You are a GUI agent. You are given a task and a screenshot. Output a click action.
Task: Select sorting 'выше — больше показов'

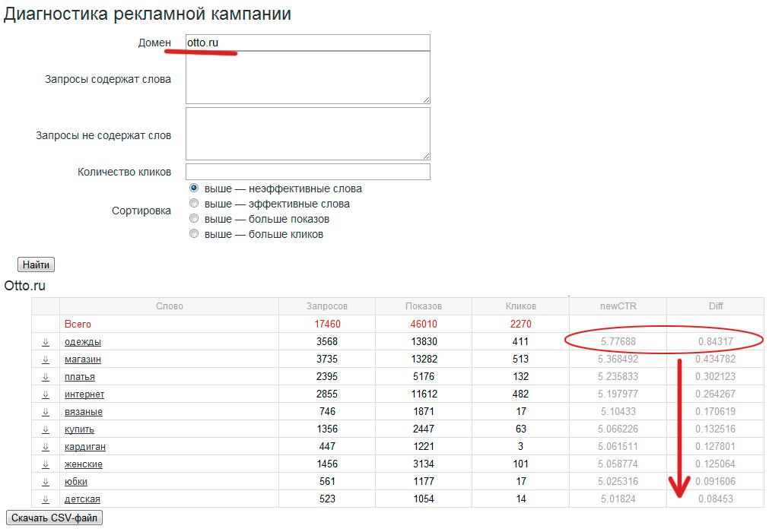pyautogui.click(x=194, y=218)
